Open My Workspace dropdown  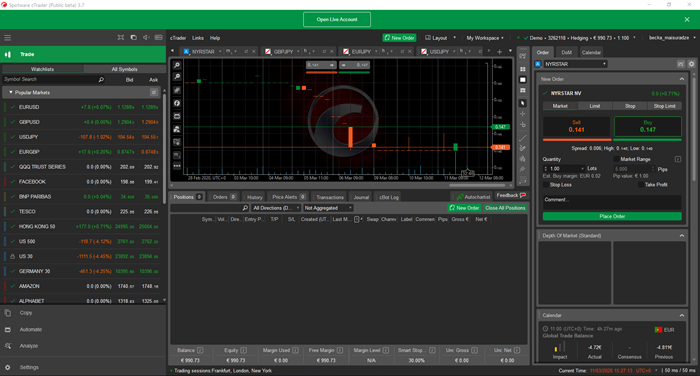(x=485, y=38)
